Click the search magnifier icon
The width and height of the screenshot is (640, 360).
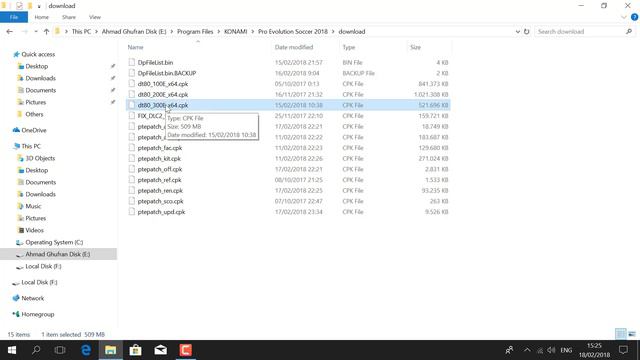pos(629,31)
